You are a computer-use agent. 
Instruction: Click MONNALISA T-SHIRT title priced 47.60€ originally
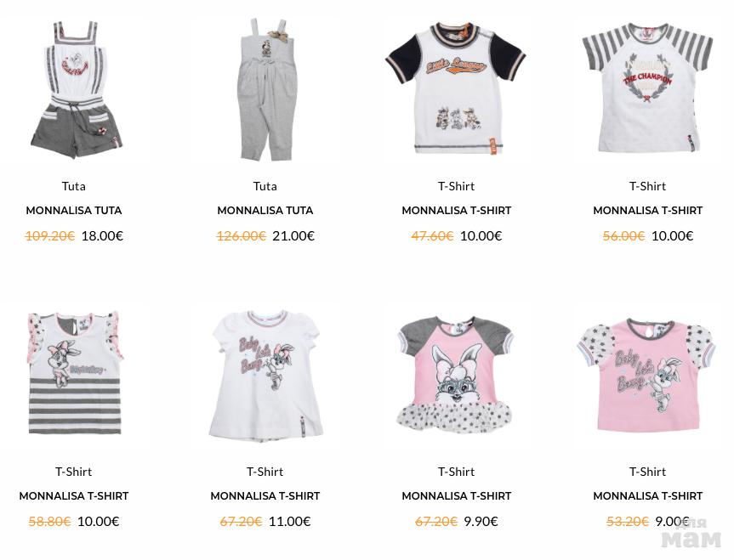457,211
